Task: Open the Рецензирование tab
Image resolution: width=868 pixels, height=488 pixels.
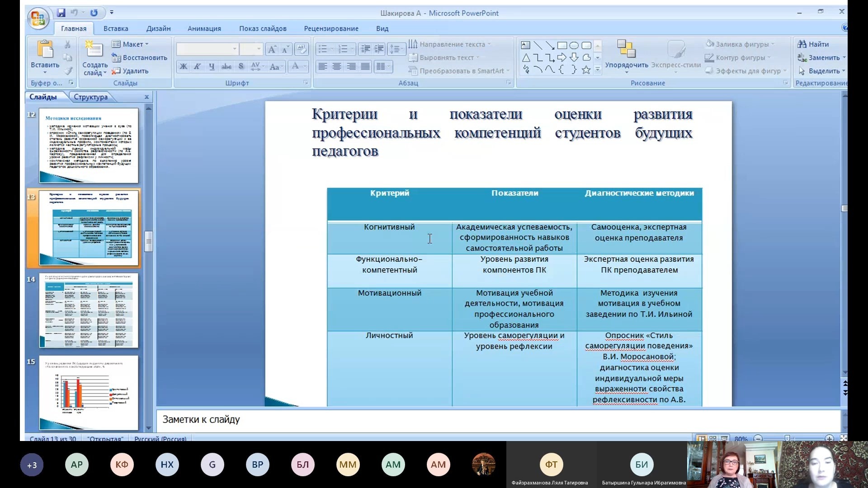Action: click(331, 28)
